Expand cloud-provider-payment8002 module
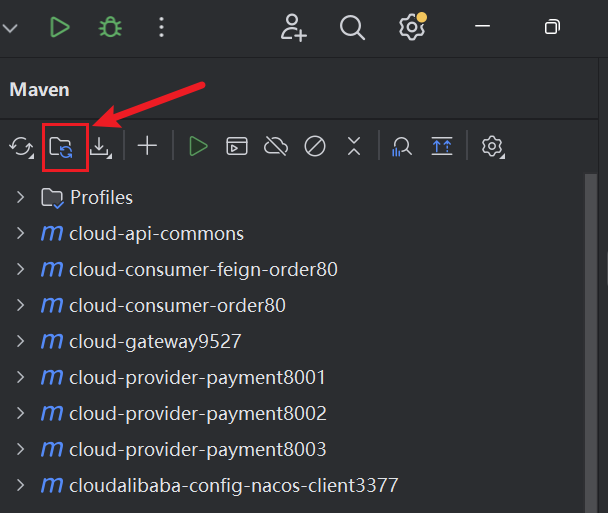This screenshot has height=513, width=608. pyautogui.click(x=21, y=413)
